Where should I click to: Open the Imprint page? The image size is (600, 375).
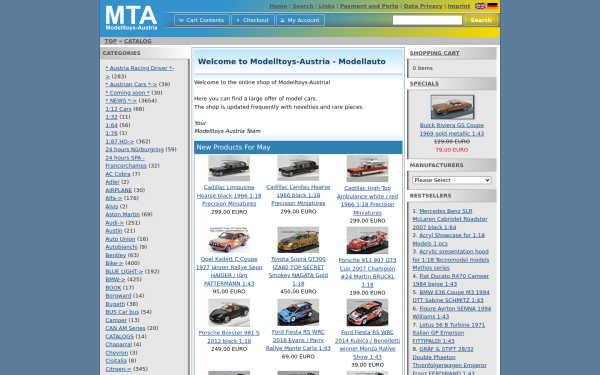[x=459, y=6]
